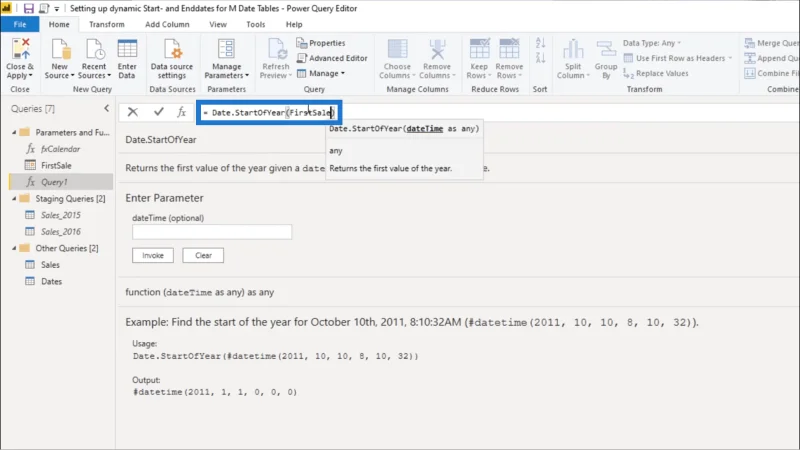Select Sales_2015 query
The image size is (800, 450).
point(61,215)
